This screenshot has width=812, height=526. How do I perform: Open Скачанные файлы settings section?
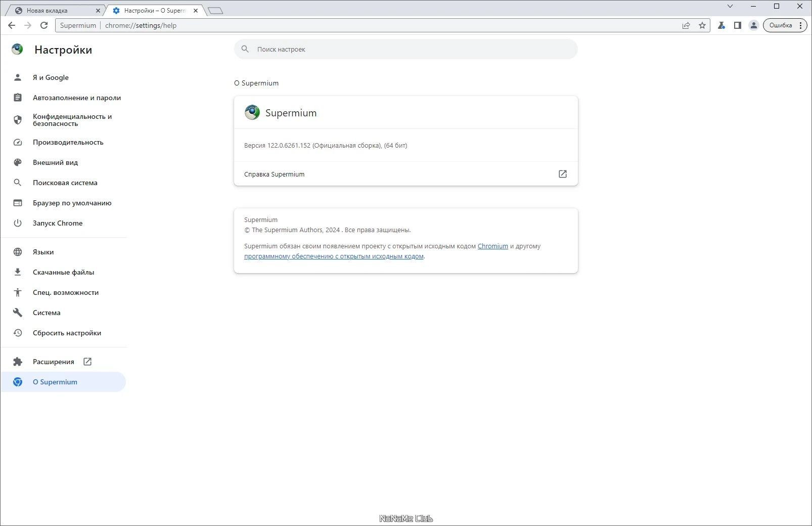[x=63, y=272]
